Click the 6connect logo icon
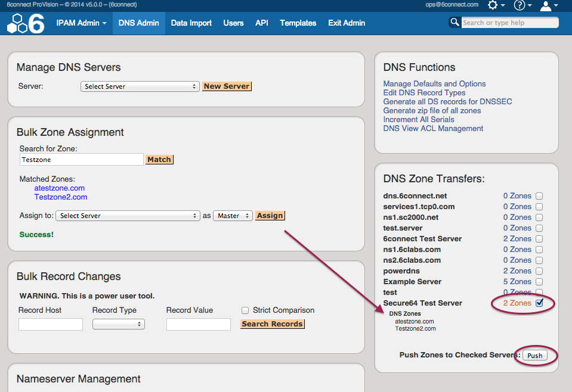 (26, 23)
